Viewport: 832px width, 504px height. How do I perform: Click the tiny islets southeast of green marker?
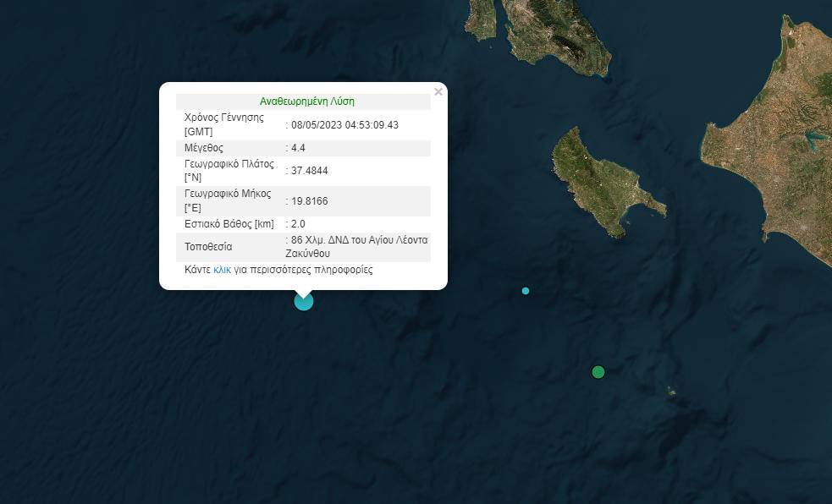tap(671, 391)
